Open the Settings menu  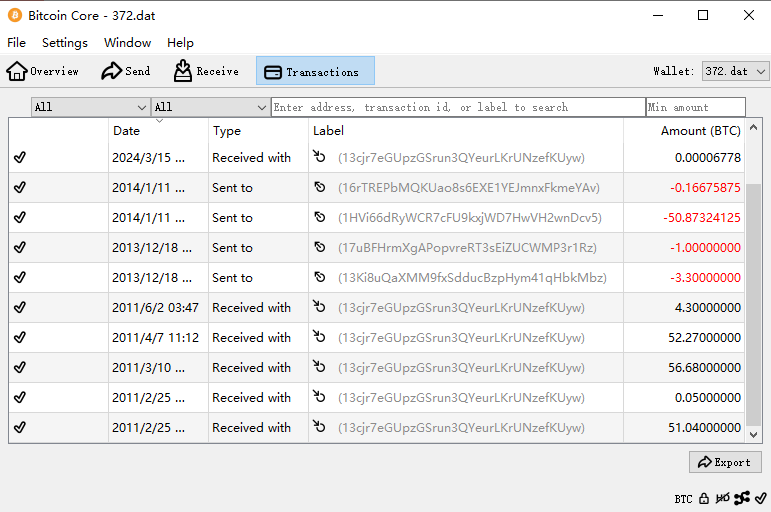(x=65, y=43)
